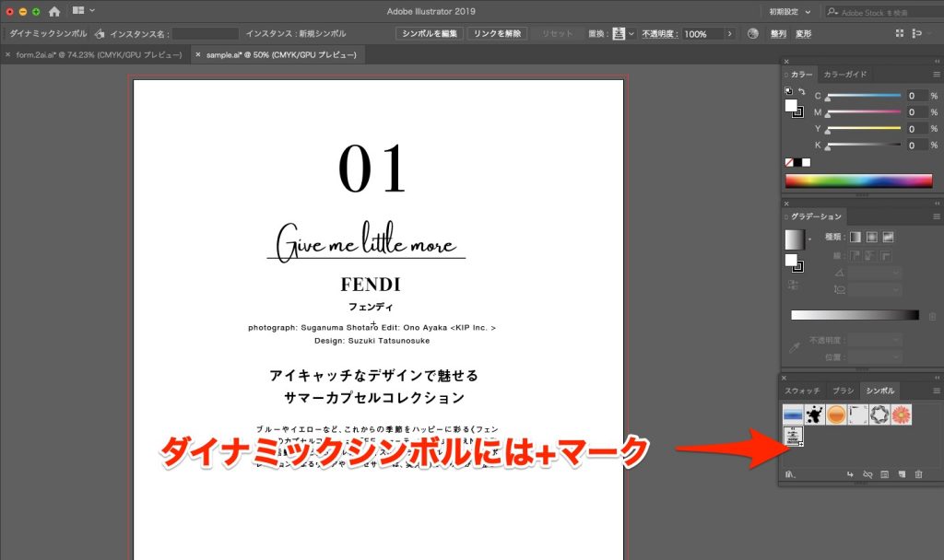Click Default Fill and Stroke icon in the Color panel

coord(789,91)
